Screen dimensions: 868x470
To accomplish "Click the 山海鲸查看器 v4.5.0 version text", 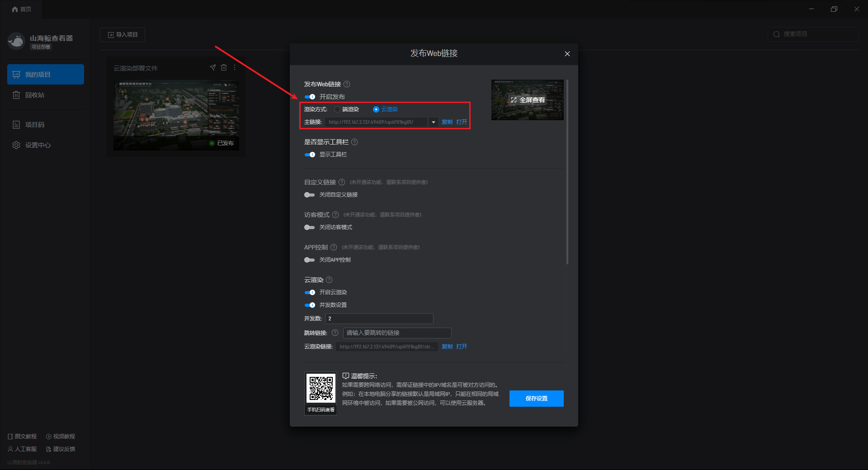I will [x=28, y=463].
